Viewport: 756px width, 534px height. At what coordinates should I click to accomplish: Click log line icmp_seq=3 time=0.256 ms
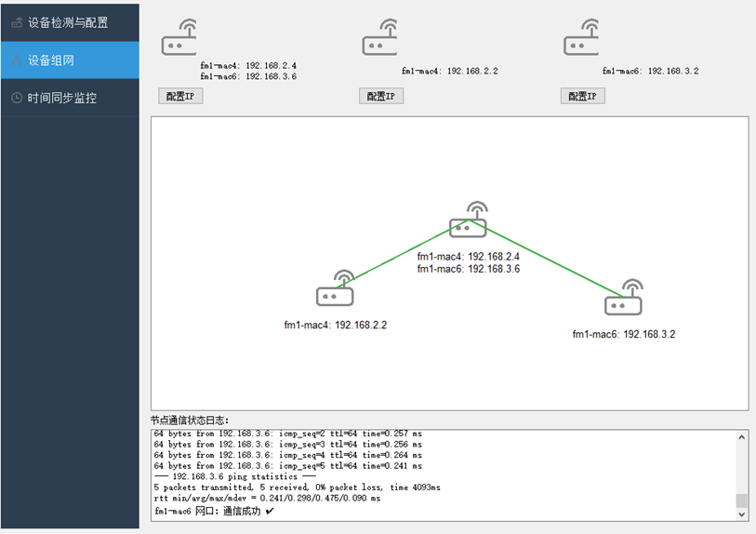click(288, 445)
